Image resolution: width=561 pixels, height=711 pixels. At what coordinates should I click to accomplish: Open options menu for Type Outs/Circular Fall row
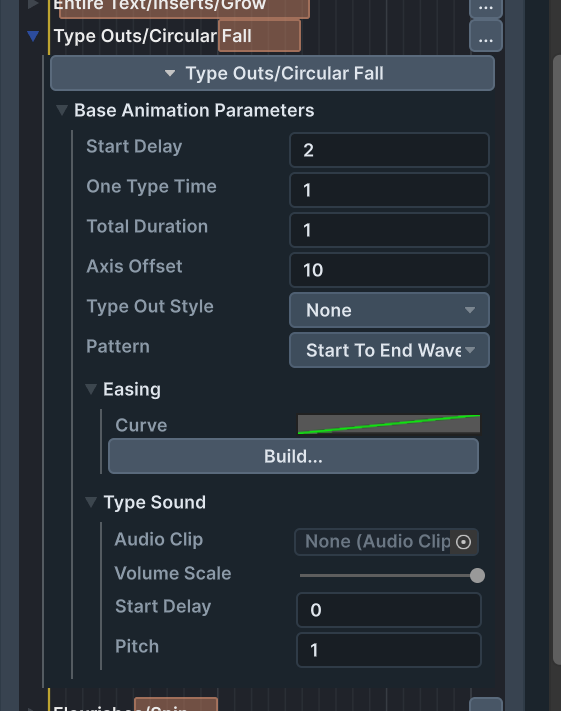(486, 36)
